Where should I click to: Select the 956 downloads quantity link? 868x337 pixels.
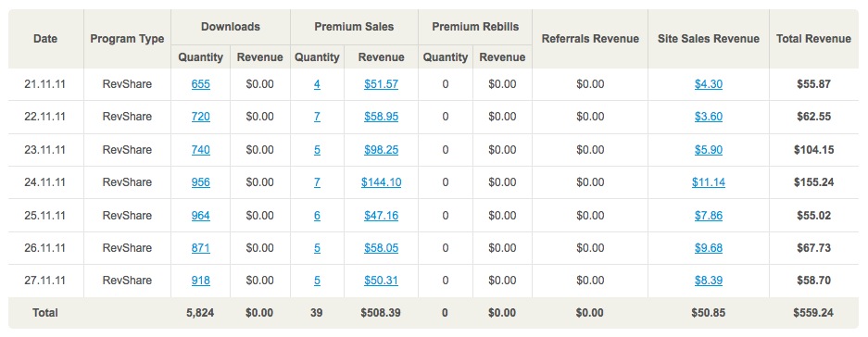coord(200,182)
